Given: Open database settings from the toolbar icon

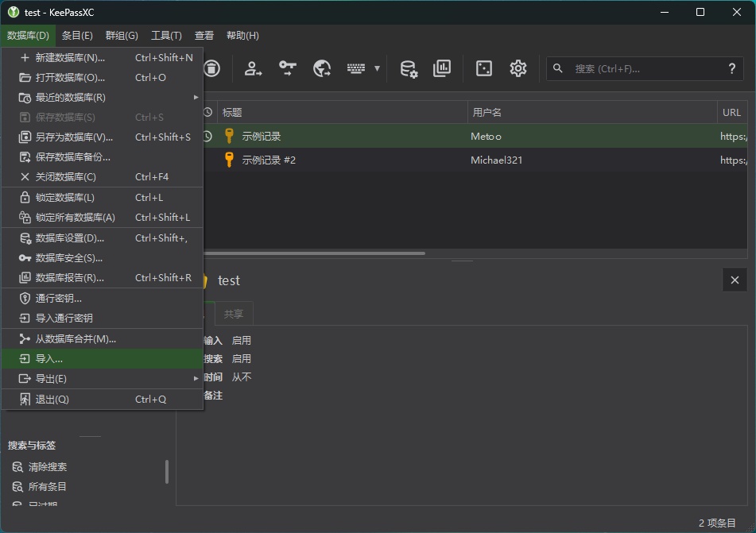Looking at the screenshot, I should (x=409, y=68).
